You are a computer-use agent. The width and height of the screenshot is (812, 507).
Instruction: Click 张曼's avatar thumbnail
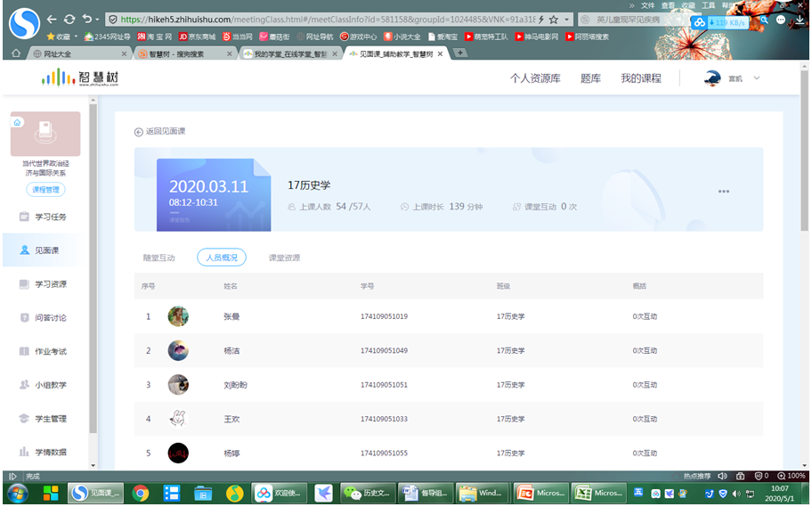click(178, 316)
